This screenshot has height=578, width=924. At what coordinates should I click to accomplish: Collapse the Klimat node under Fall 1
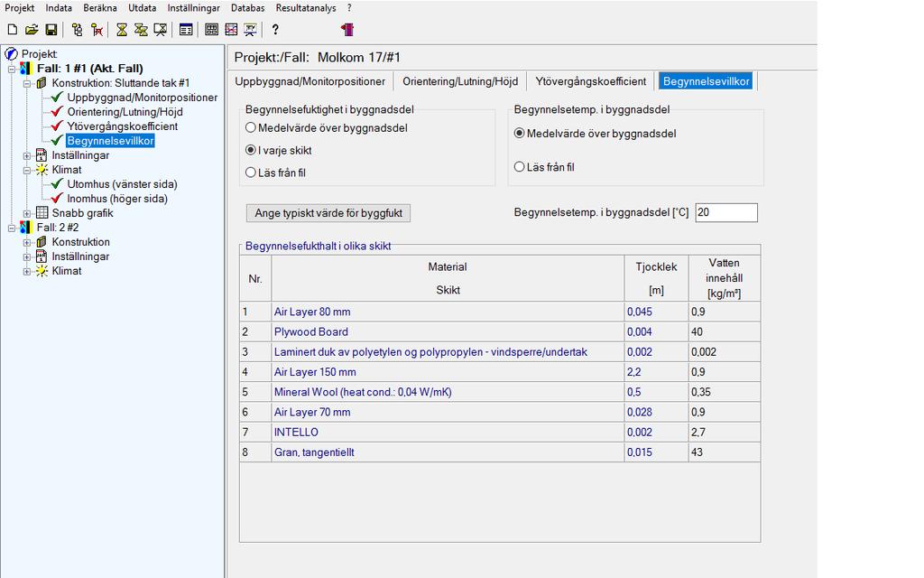tap(27, 171)
